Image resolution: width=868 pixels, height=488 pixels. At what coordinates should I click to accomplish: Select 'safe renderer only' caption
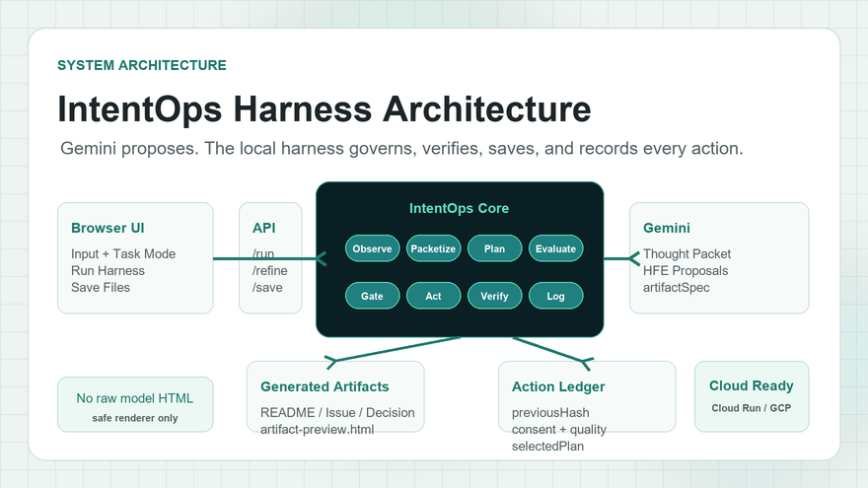tap(134, 418)
